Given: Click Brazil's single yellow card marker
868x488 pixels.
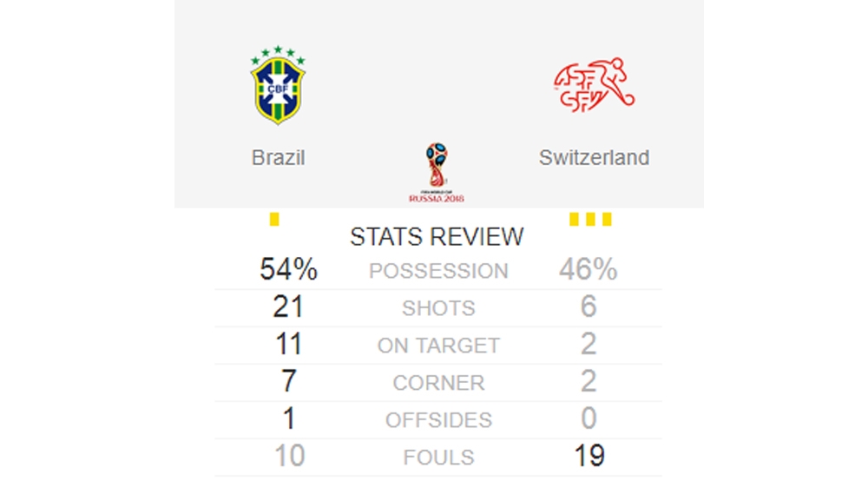Looking at the screenshot, I should tap(274, 219).
